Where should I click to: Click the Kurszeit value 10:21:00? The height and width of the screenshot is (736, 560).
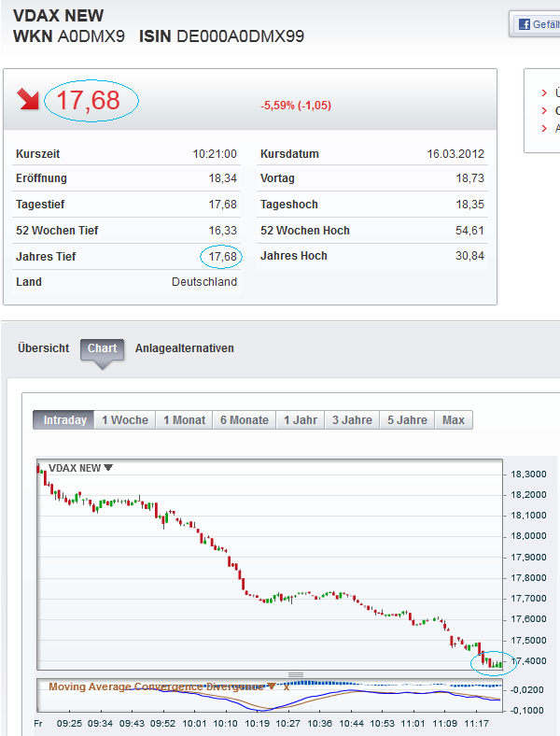(x=215, y=154)
